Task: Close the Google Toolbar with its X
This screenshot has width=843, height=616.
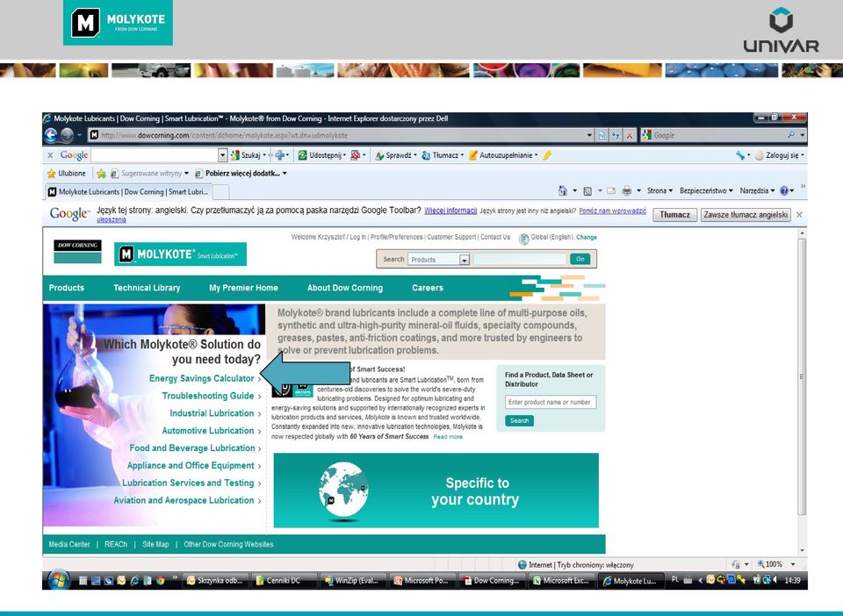Action: tap(50, 155)
